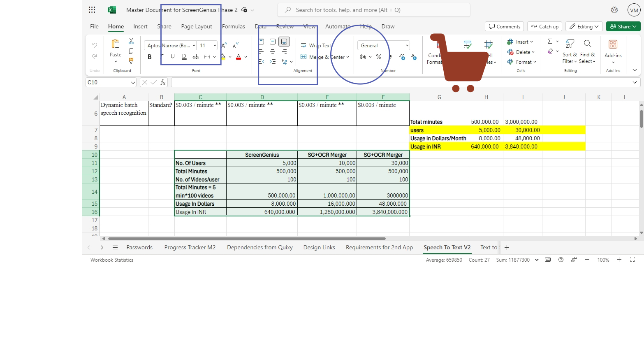Zoom out with the minus button
The height and width of the screenshot is (346, 644).
pyautogui.click(x=587, y=260)
